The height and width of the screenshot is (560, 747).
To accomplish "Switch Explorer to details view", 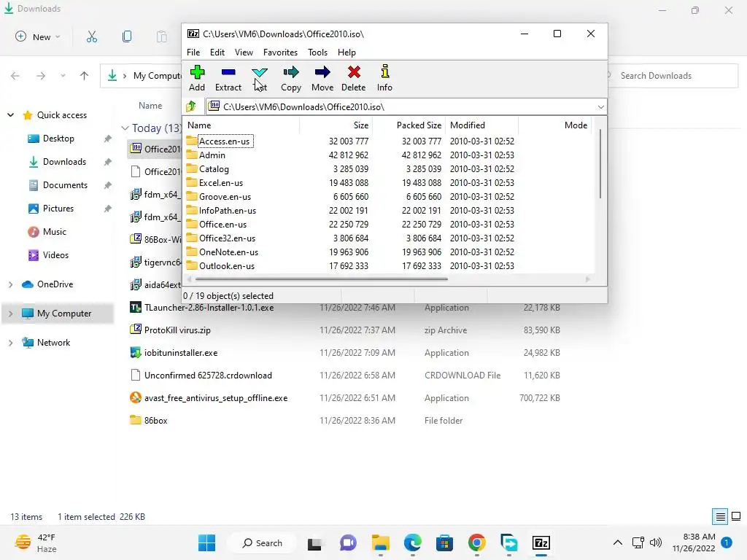I will tap(720, 517).
